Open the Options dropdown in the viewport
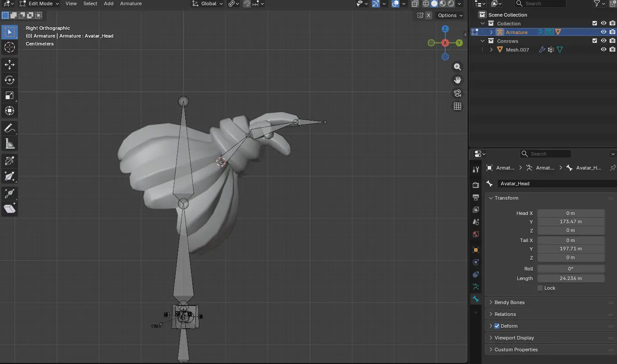The image size is (617, 364). [450, 15]
